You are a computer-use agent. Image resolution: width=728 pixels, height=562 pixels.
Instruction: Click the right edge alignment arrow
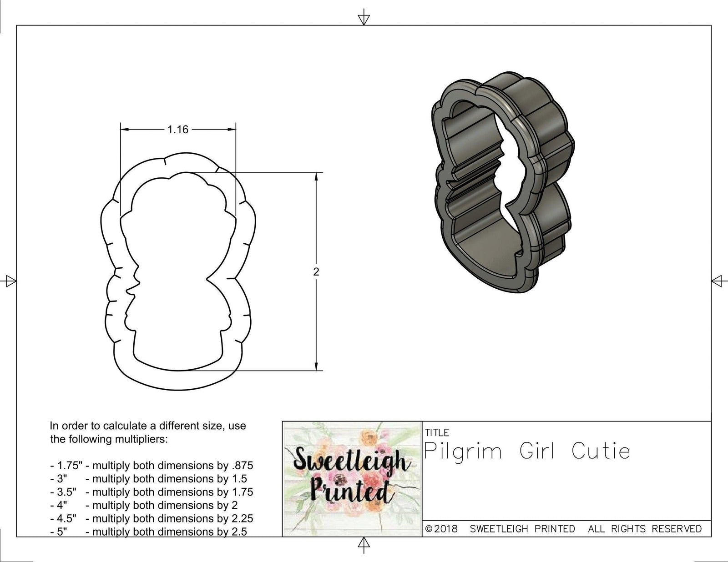coord(718,281)
